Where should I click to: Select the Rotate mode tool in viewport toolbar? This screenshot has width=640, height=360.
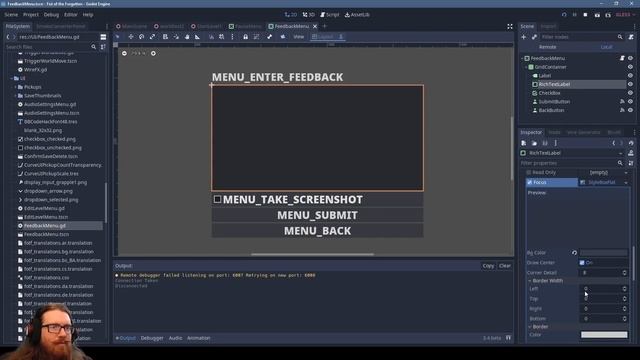click(x=141, y=37)
